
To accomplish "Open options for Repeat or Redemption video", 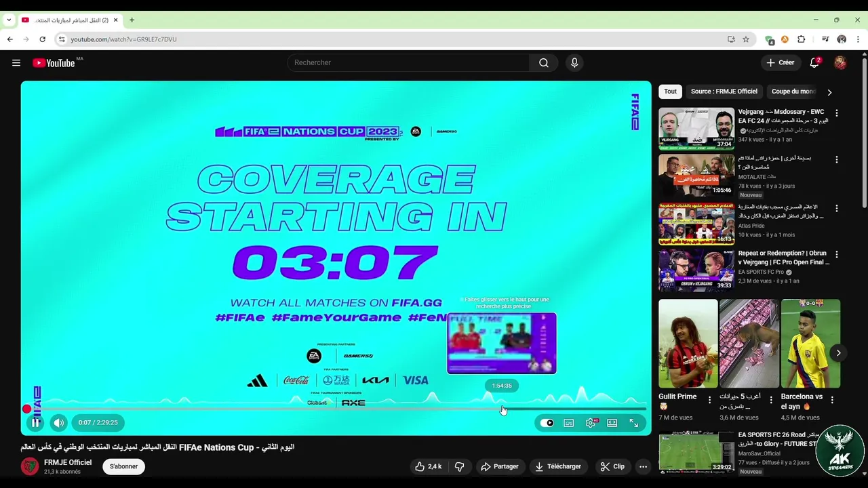I will coord(836,255).
